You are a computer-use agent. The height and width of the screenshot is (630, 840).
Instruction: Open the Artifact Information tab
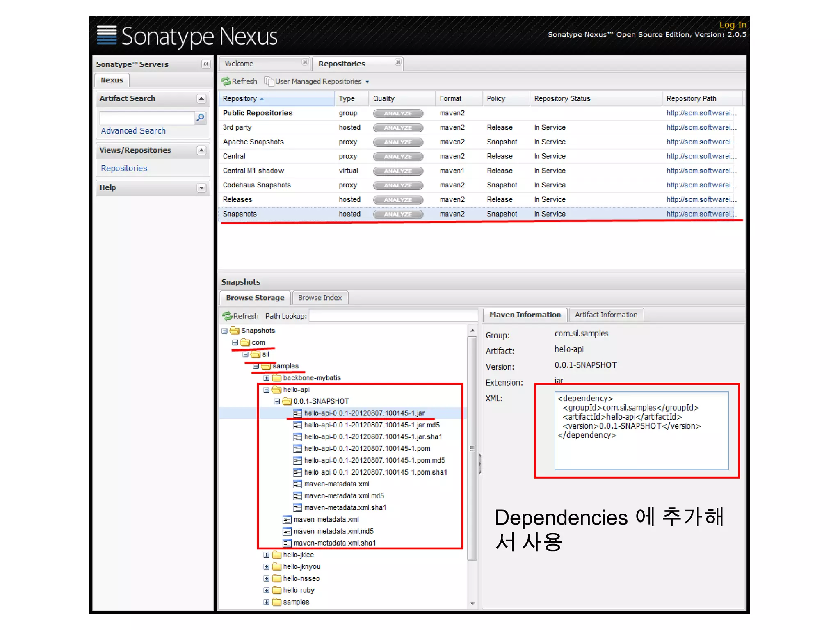pyautogui.click(x=606, y=315)
